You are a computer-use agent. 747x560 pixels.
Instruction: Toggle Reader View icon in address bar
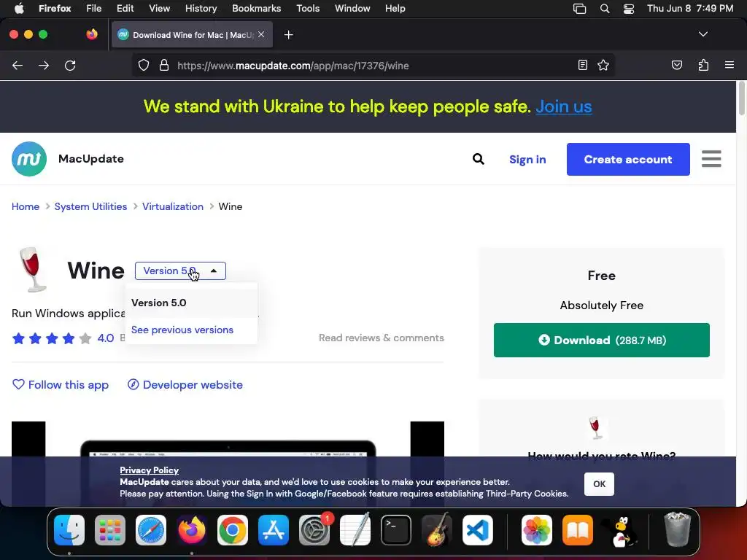pos(583,65)
